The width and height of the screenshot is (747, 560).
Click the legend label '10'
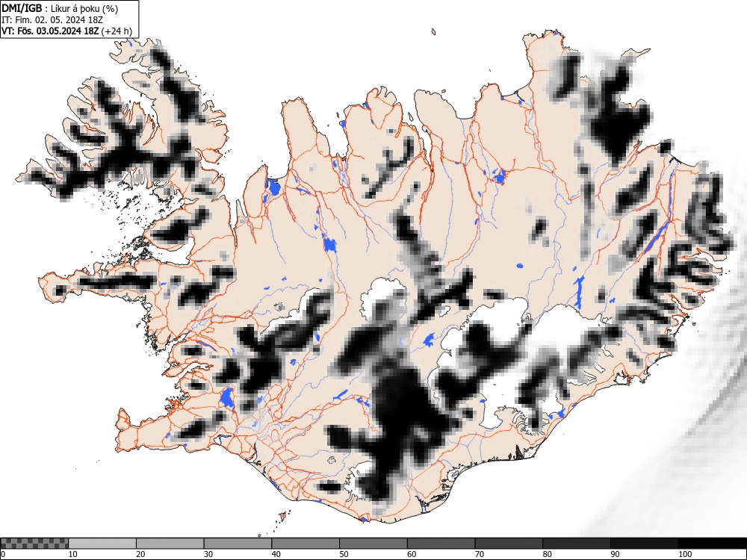pos(73,554)
